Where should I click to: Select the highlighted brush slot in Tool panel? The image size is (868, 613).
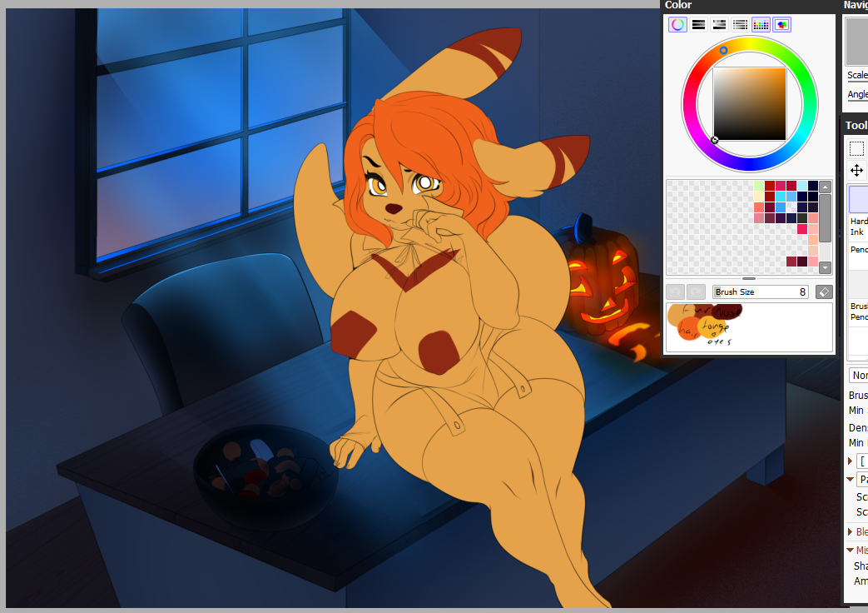(859, 198)
